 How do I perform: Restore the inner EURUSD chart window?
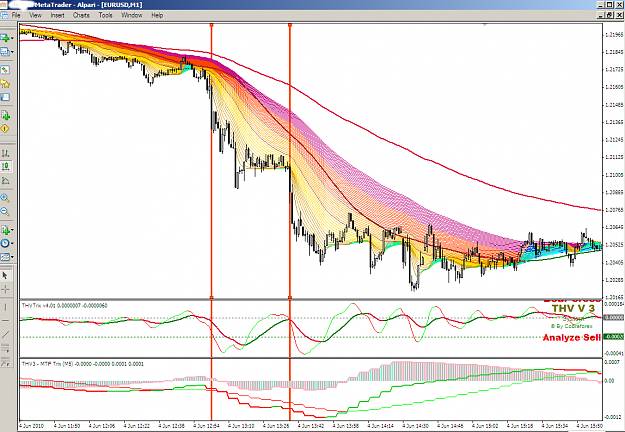coord(610,15)
